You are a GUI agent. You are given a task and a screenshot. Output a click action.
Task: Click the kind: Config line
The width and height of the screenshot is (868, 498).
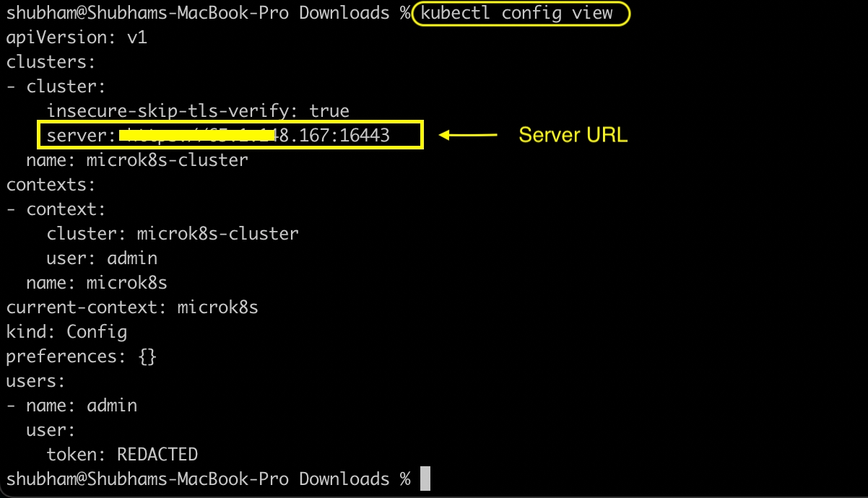66,332
